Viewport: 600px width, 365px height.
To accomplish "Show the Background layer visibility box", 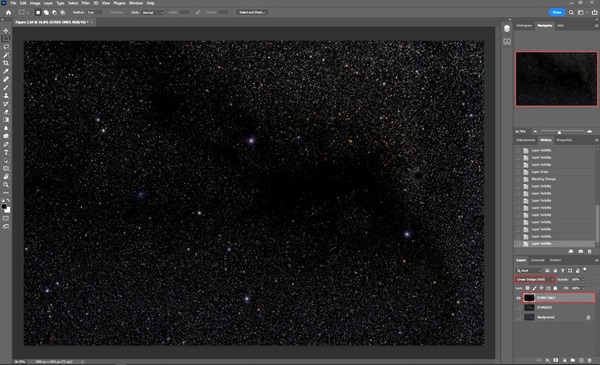I will pos(518,317).
